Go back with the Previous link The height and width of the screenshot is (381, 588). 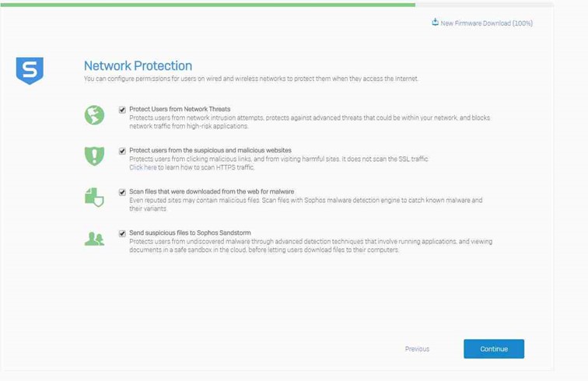[x=417, y=349]
